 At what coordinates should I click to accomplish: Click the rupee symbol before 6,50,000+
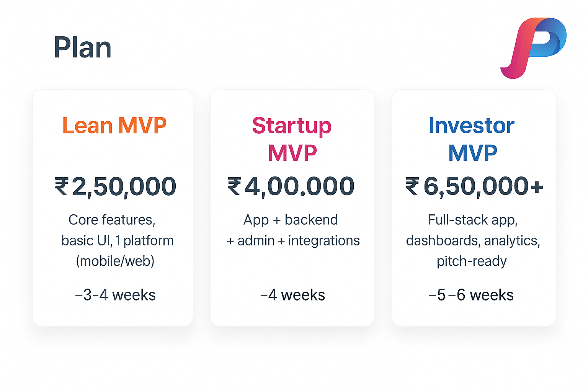pyautogui.click(x=412, y=186)
